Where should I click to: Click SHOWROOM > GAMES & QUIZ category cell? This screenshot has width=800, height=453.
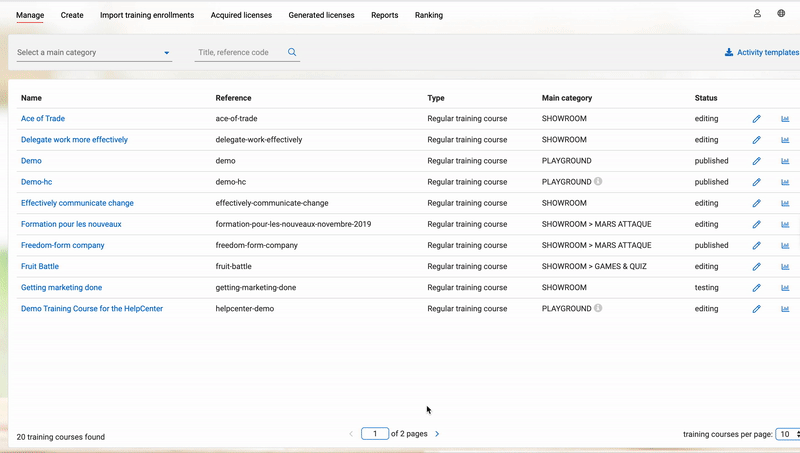coord(594,266)
